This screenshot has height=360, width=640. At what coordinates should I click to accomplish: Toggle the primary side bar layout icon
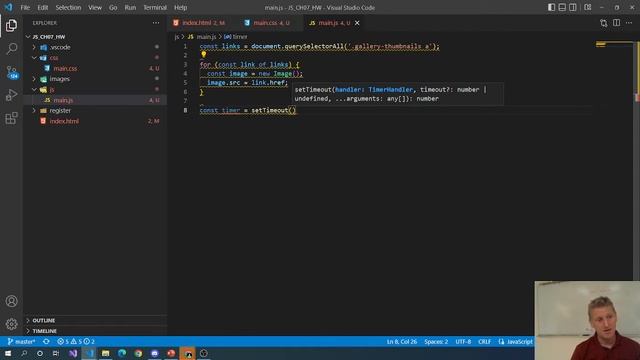click(x=551, y=7)
